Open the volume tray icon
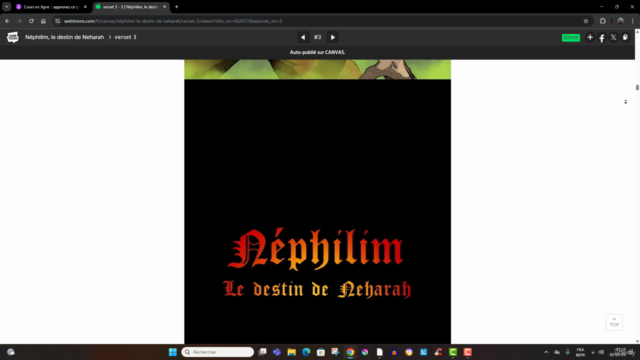The height and width of the screenshot is (360, 640). 601,352
